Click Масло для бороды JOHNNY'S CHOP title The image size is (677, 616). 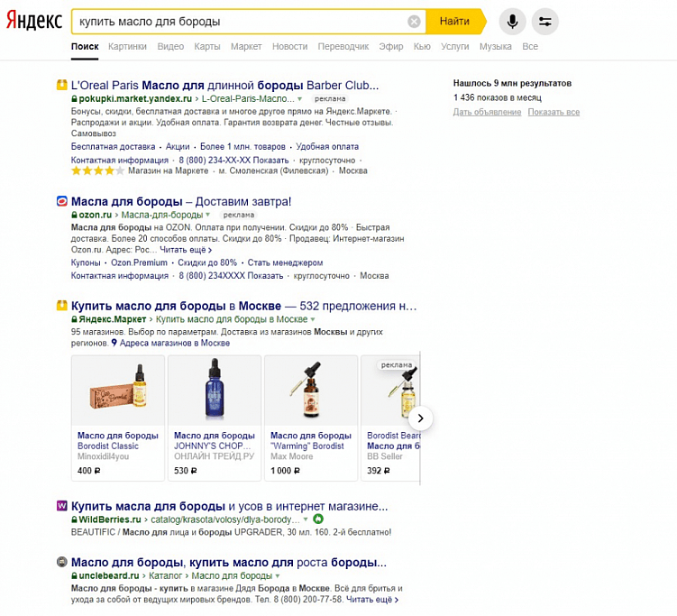(x=215, y=441)
